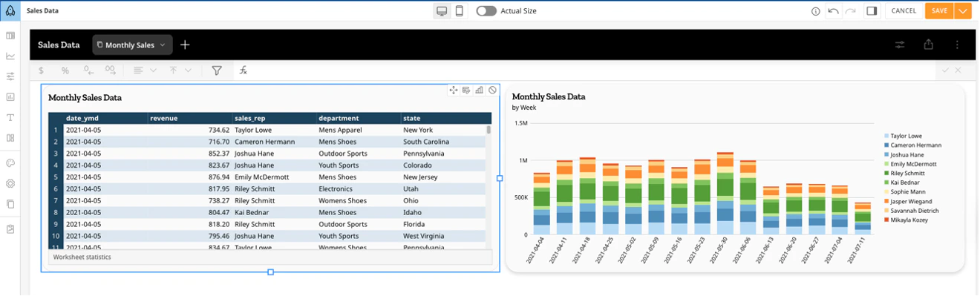Click the Jasper Wiegand legend swatch
The height and width of the screenshot is (299, 980).
click(886, 201)
